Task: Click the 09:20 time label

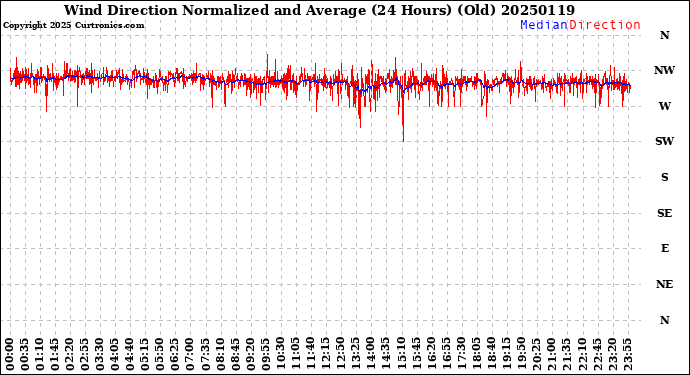Action: coord(250,354)
